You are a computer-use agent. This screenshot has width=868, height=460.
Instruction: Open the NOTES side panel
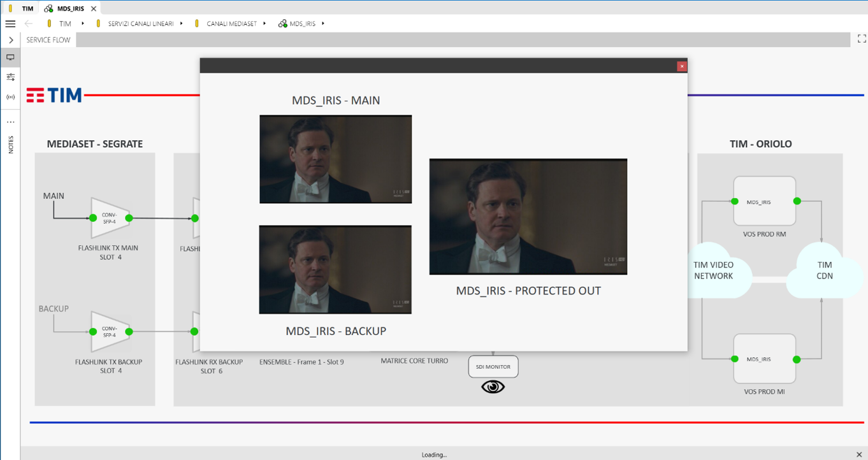[x=10, y=144]
